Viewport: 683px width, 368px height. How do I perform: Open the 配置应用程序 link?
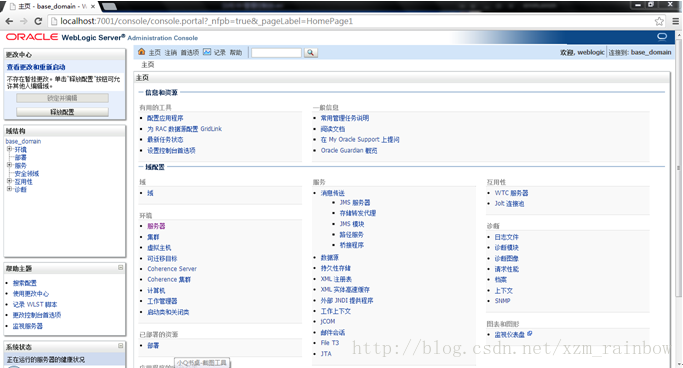(x=165, y=118)
